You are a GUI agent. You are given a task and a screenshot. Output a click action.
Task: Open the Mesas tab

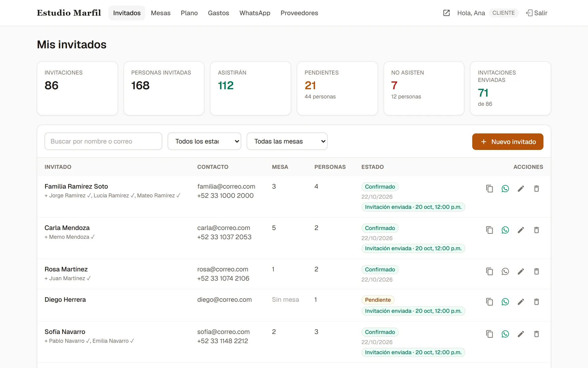[x=160, y=13]
